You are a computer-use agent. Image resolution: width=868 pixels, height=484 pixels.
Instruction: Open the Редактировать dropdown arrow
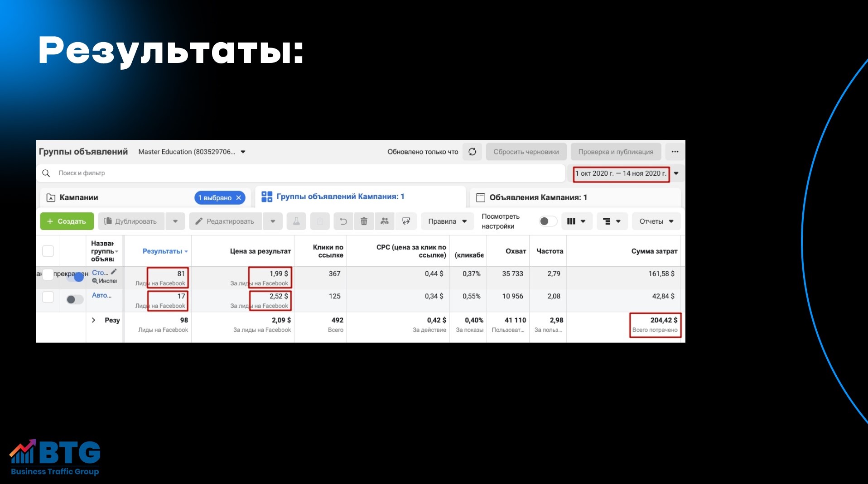273,221
